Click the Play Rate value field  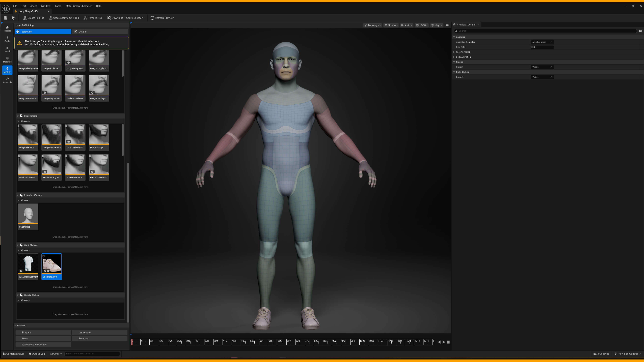[543, 47]
